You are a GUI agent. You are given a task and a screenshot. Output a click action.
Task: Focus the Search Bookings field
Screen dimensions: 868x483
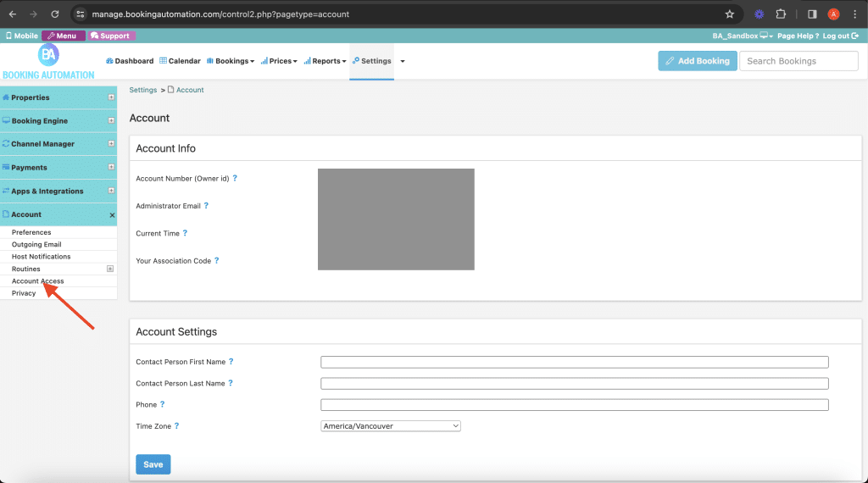point(798,61)
